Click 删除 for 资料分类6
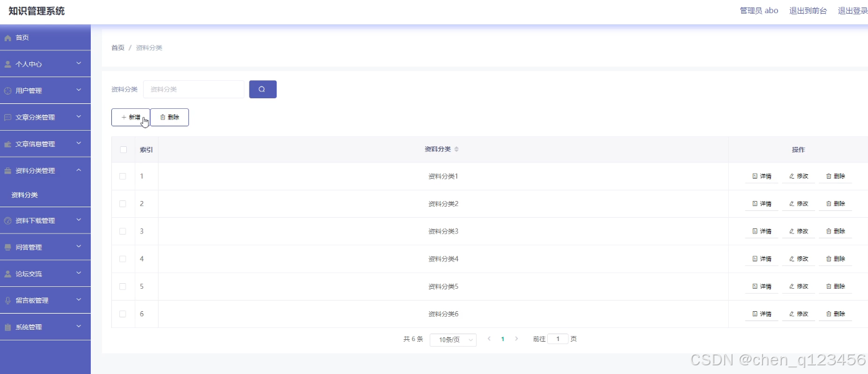 click(835, 314)
